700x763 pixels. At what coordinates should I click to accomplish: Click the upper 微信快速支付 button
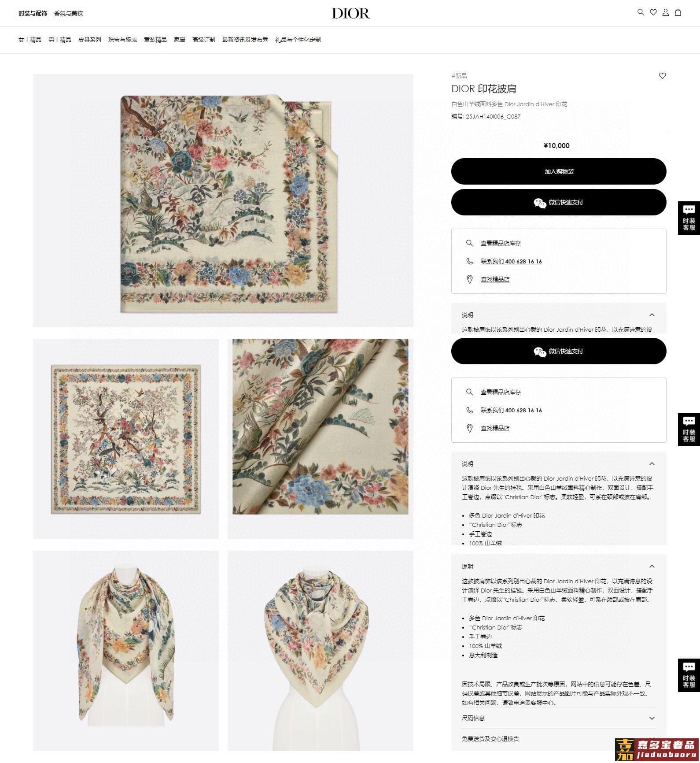coord(559,202)
